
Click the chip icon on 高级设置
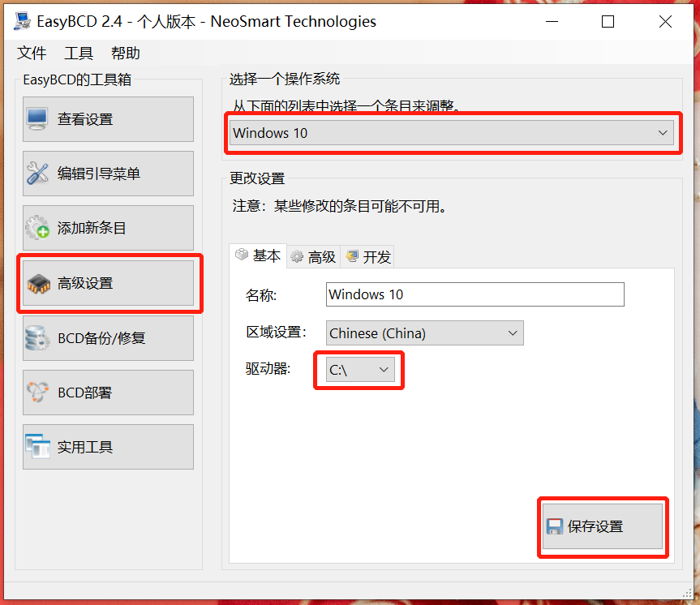pos(38,284)
